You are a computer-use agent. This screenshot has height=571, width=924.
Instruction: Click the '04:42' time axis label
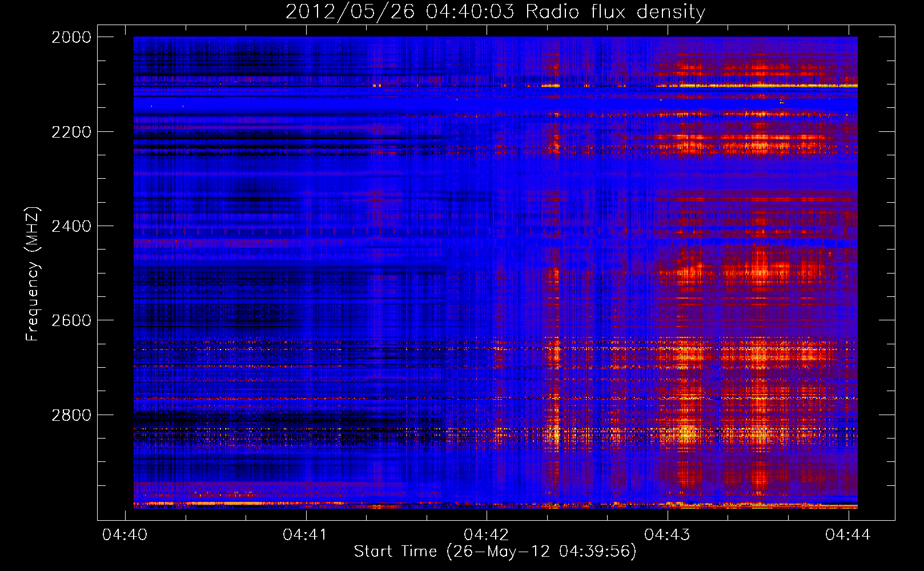click(486, 534)
